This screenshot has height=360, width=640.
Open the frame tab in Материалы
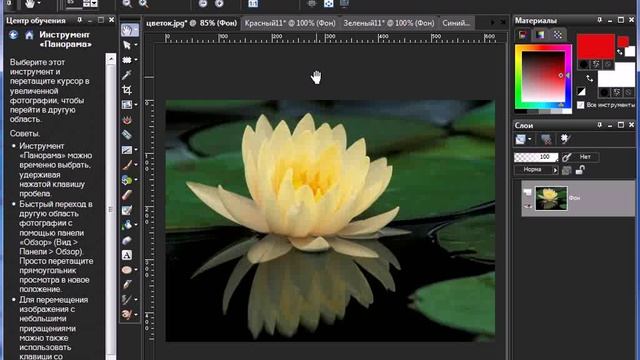(523, 35)
